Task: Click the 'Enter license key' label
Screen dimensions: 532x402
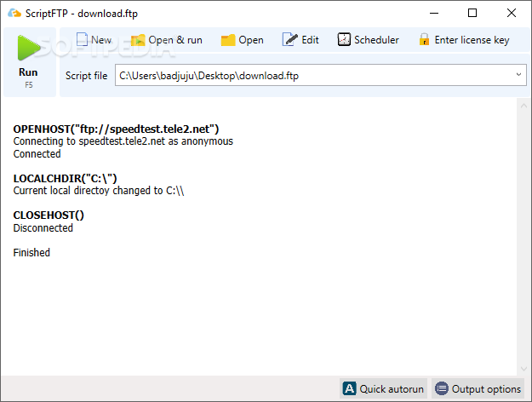Action: tap(472, 40)
